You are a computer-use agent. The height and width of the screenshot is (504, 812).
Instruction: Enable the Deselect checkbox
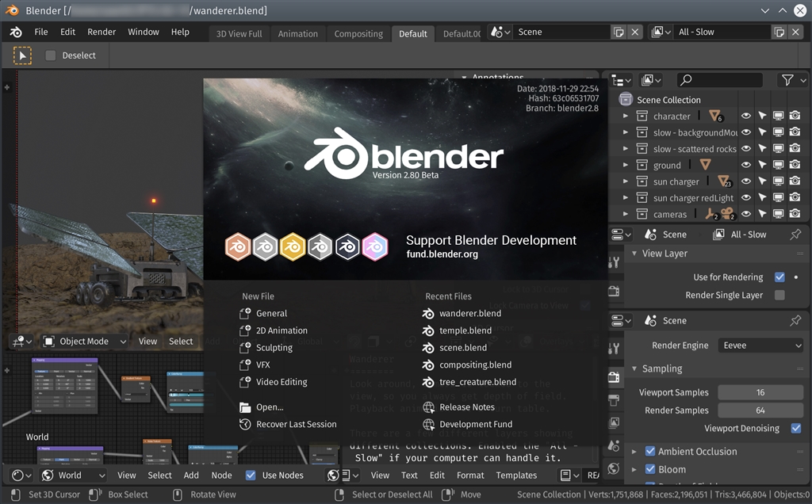coord(50,55)
